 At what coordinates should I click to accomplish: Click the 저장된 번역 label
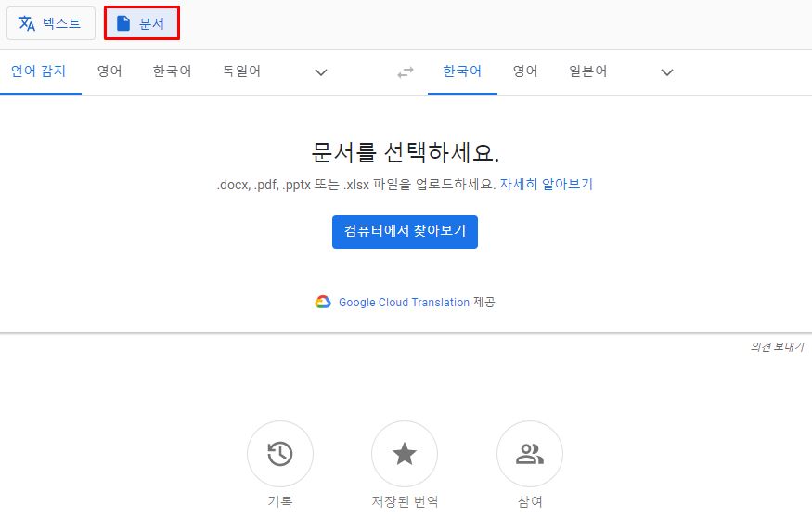[405, 501]
